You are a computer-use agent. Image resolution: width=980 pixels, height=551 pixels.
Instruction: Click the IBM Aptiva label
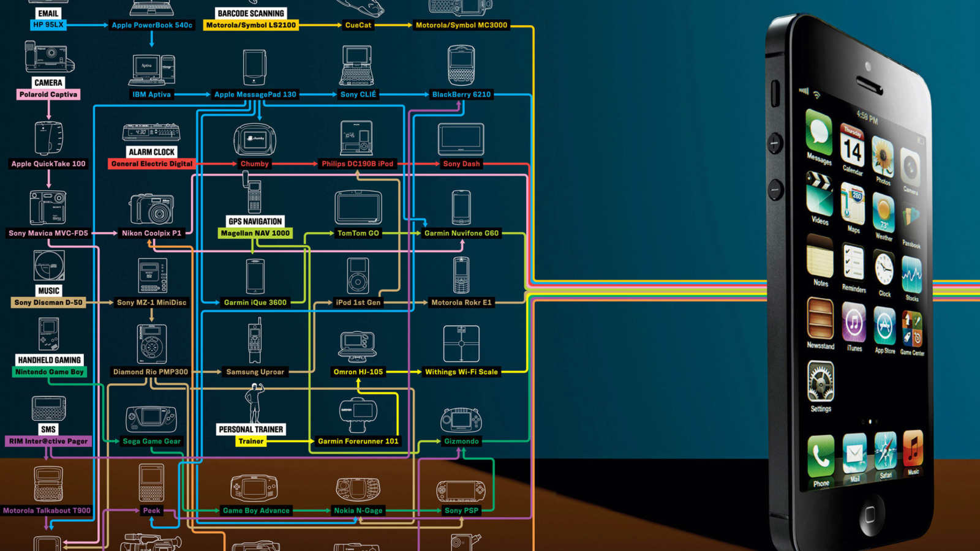[x=152, y=94]
